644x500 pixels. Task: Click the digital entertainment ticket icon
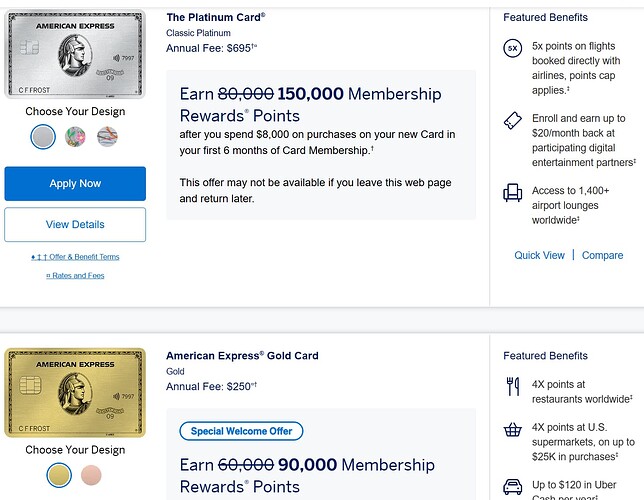(513, 121)
